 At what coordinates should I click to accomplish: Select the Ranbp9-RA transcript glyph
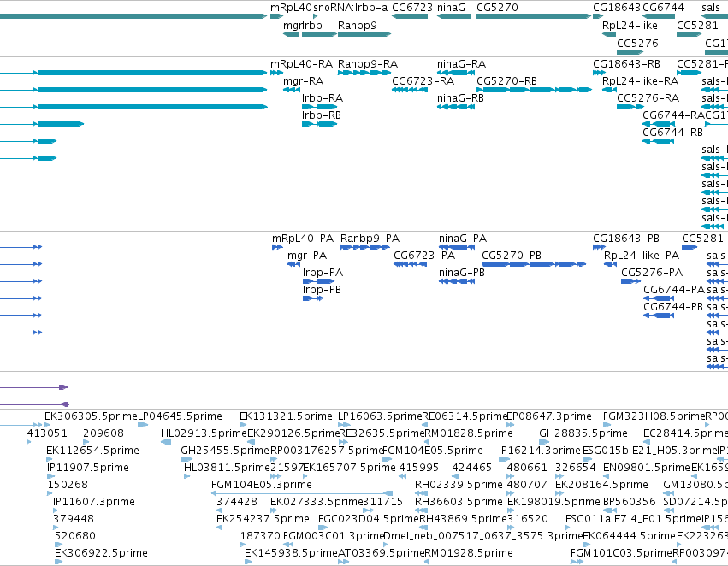(364, 73)
